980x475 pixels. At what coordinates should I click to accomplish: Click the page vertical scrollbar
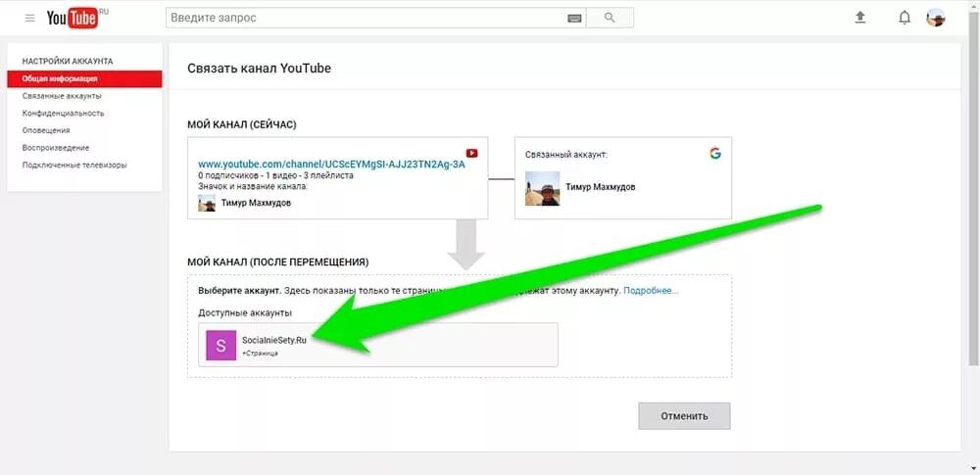click(x=972, y=187)
